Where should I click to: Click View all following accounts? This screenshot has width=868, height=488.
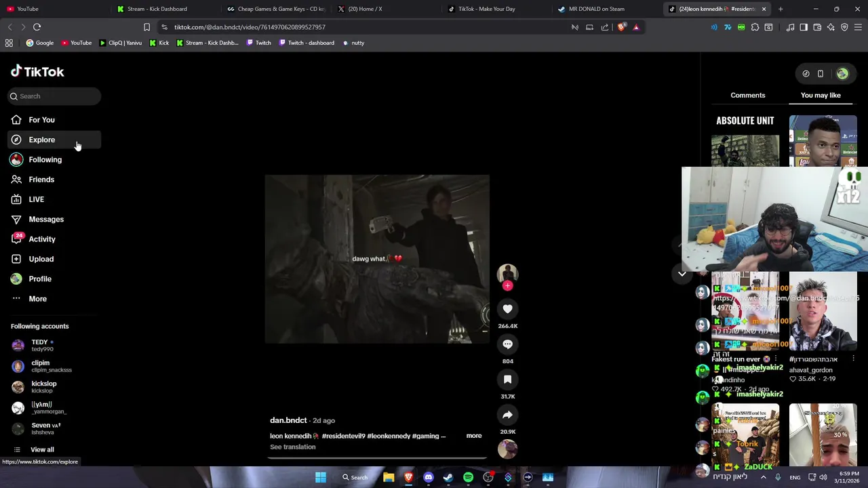pos(42,450)
